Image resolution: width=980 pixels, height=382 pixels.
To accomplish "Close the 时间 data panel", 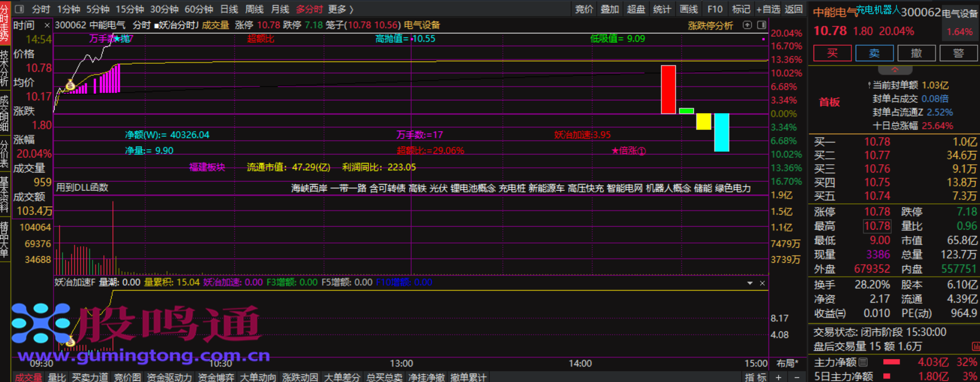I will pyautogui.click(x=47, y=25).
